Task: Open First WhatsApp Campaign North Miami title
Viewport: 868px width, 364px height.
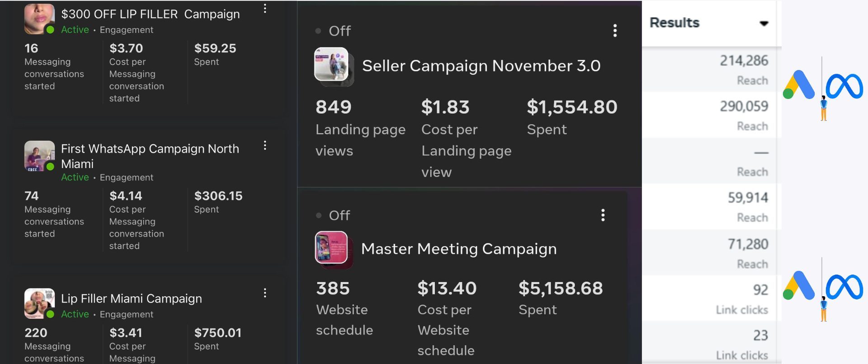Action: tap(150, 156)
